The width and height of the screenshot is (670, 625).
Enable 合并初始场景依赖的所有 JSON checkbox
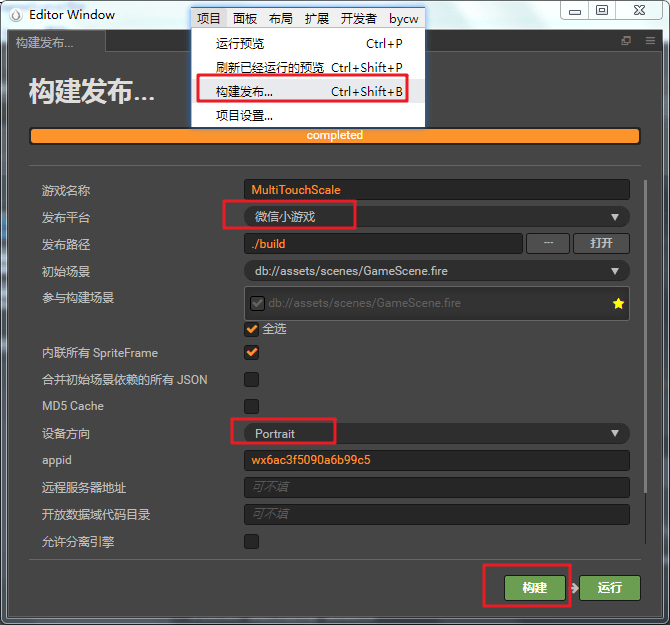coord(252,379)
